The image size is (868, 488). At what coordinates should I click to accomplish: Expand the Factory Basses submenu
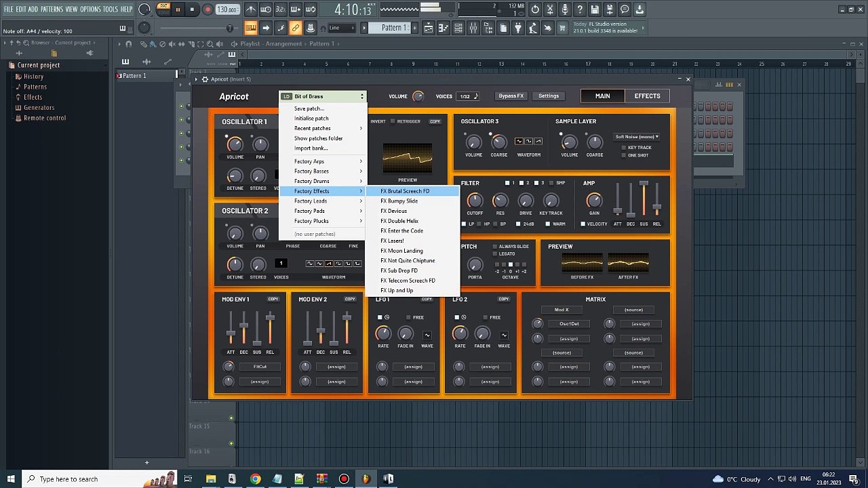coord(323,171)
